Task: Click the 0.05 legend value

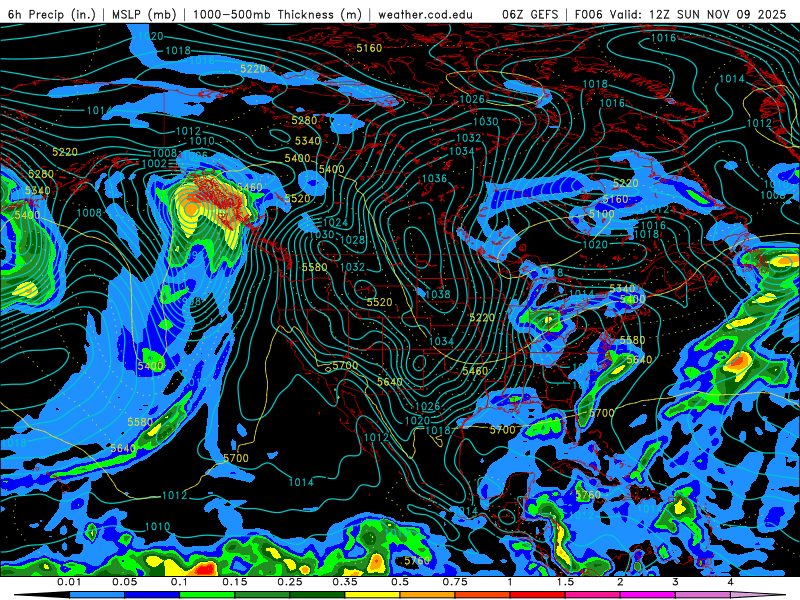Action: 124,582
